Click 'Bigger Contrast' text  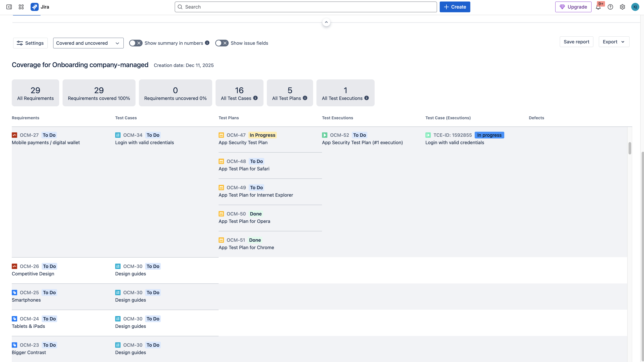pyautogui.click(x=29, y=353)
